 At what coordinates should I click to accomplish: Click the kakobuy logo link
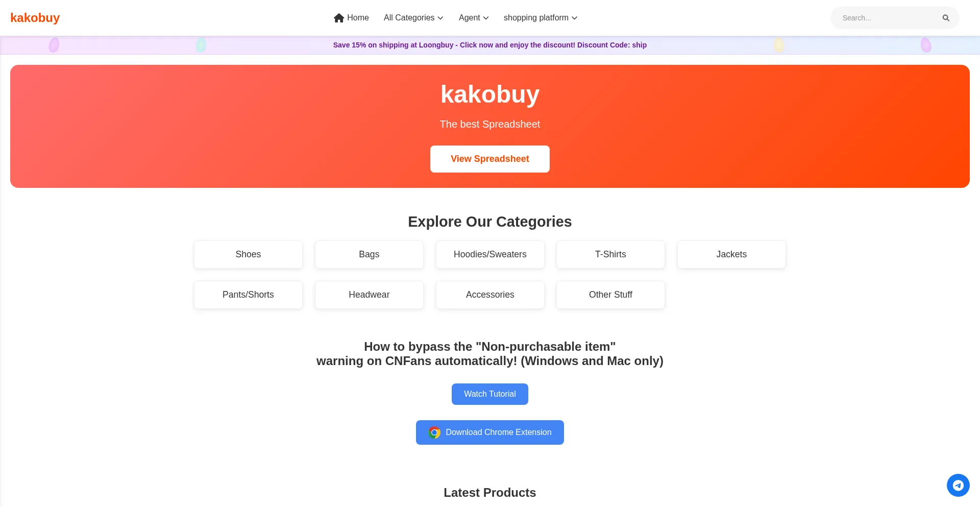35,18
